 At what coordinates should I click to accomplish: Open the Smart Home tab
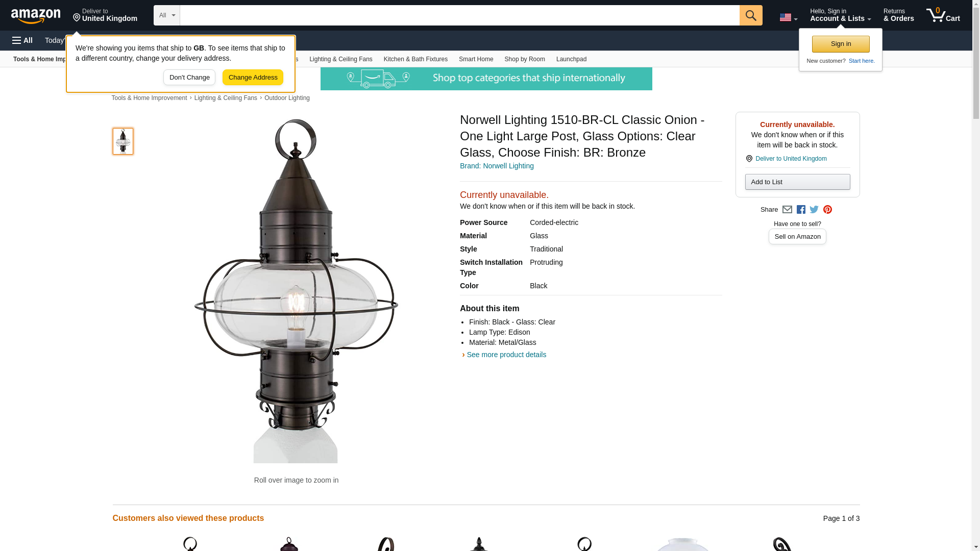tap(476, 59)
